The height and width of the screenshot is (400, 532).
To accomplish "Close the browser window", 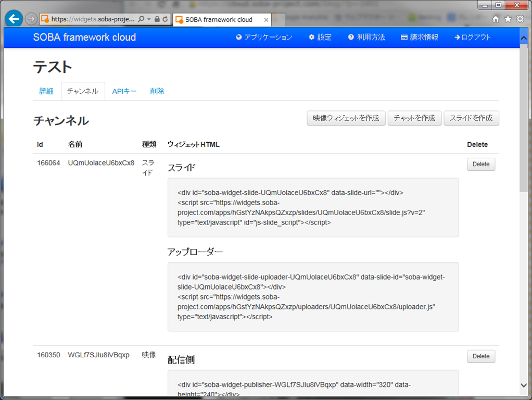I will 516,5.
